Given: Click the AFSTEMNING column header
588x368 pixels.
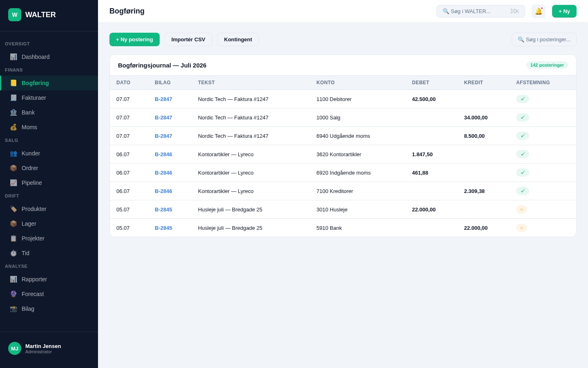Looking at the screenshot, I should (x=533, y=83).
